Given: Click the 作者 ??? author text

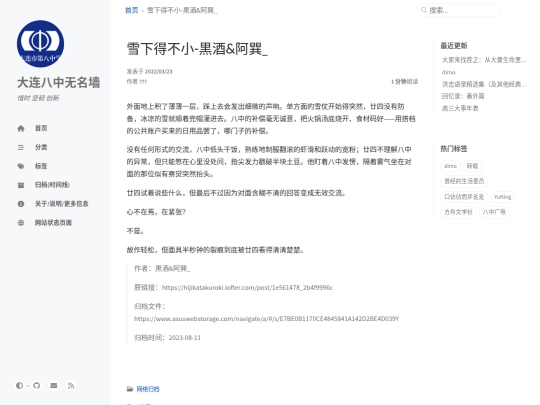Looking at the screenshot, I should click(137, 82).
